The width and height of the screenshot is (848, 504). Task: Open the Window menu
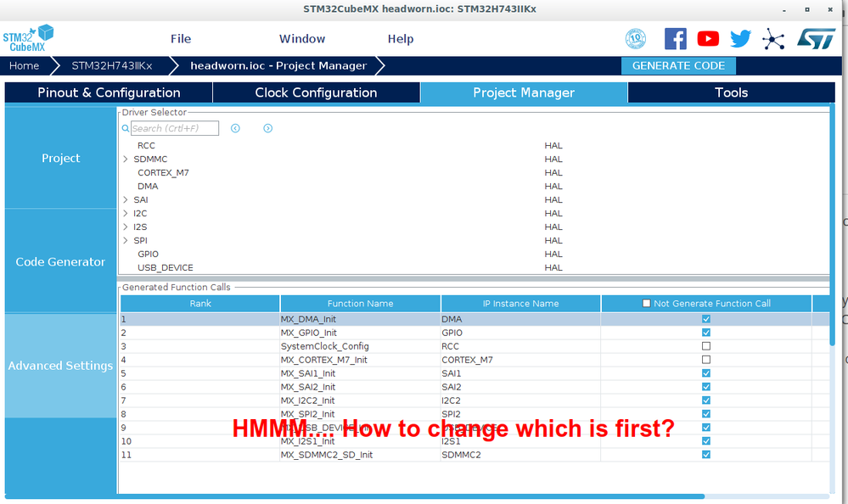[x=302, y=39]
